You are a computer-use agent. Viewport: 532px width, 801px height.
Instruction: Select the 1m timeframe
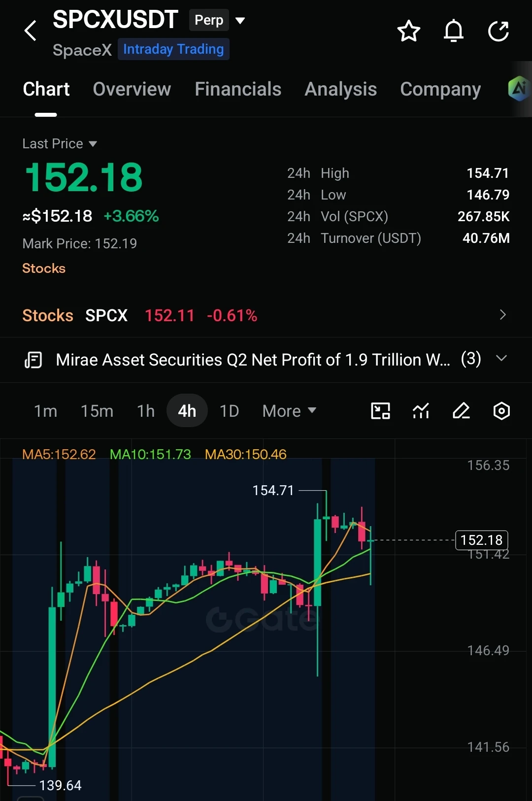pyautogui.click(x=46, y=411)
